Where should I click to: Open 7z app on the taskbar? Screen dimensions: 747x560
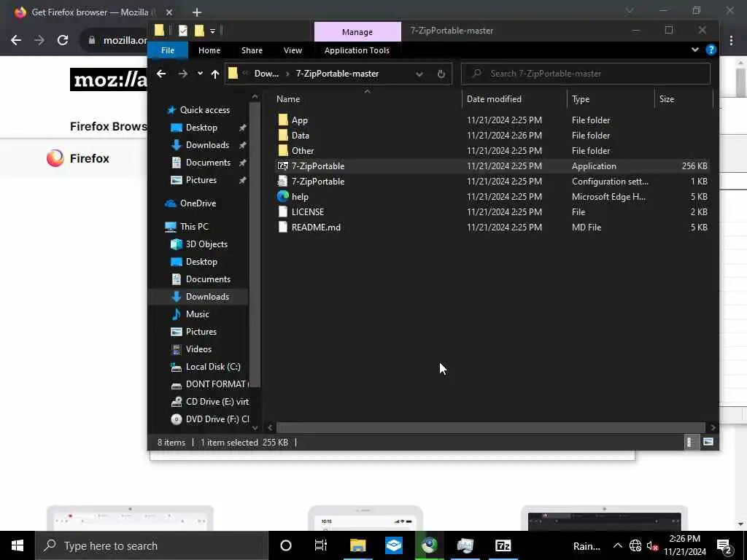[x=503, y=545]
